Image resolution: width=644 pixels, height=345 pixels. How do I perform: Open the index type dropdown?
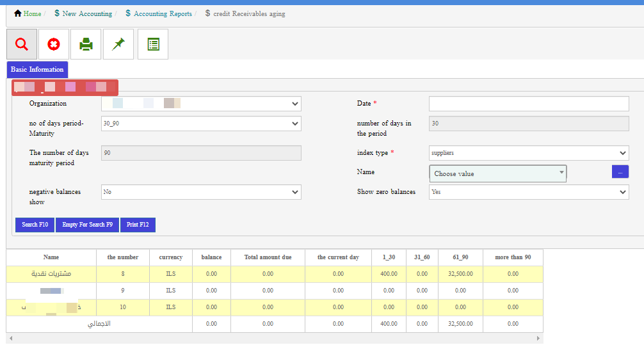click(529, 153)
